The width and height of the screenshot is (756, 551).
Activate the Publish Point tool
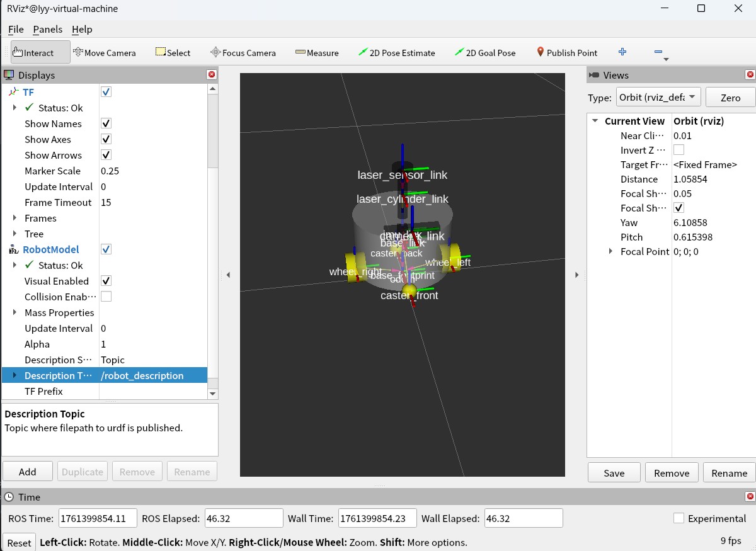click(x=566, y=52)
